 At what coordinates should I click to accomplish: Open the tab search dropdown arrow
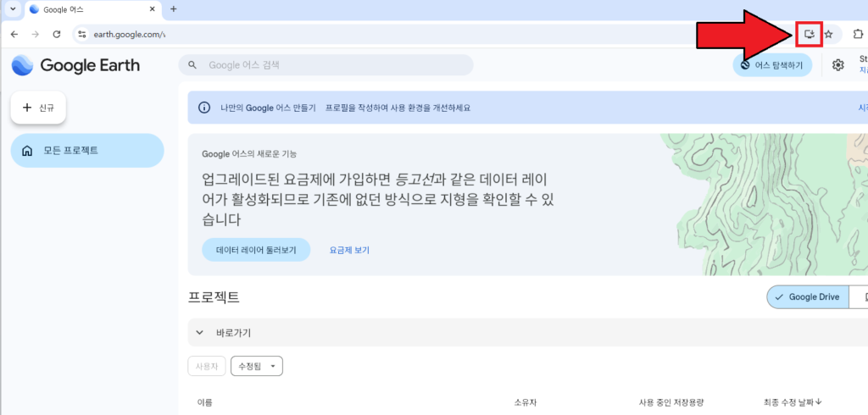(x=12, y=9)
